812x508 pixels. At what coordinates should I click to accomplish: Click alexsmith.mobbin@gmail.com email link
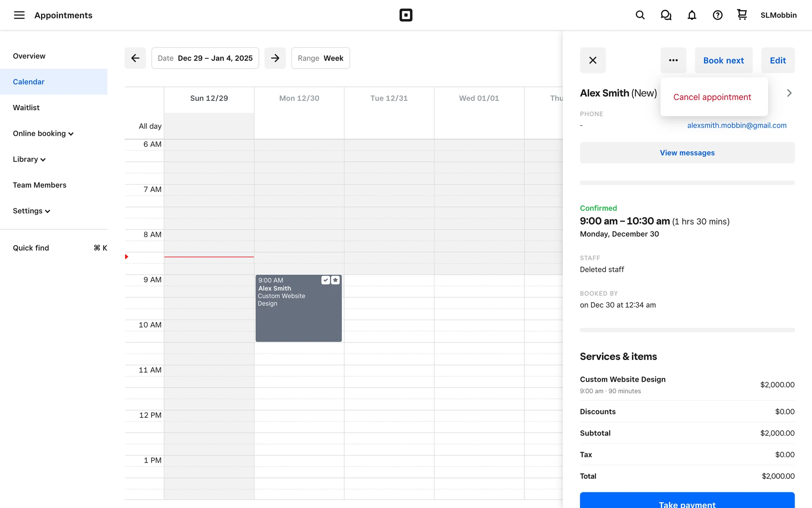(736, 125)
